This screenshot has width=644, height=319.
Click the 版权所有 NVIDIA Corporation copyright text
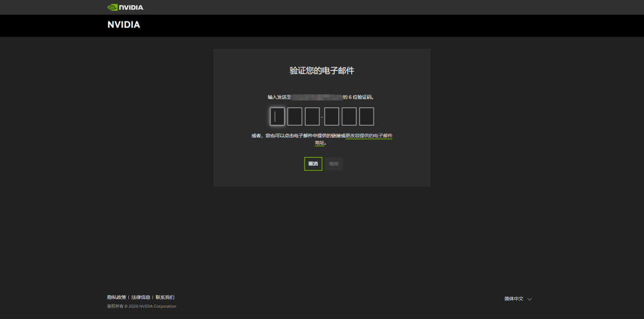coord(142,306)
